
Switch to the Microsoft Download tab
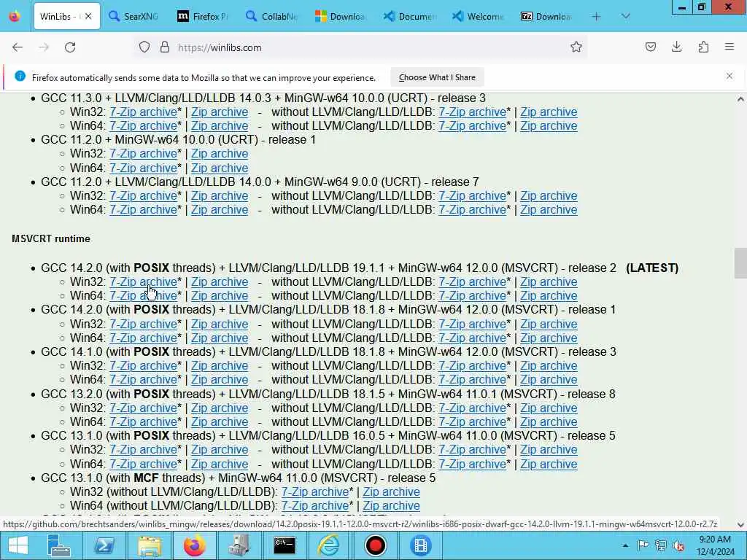pyautogui.click(x=340, y=16)
